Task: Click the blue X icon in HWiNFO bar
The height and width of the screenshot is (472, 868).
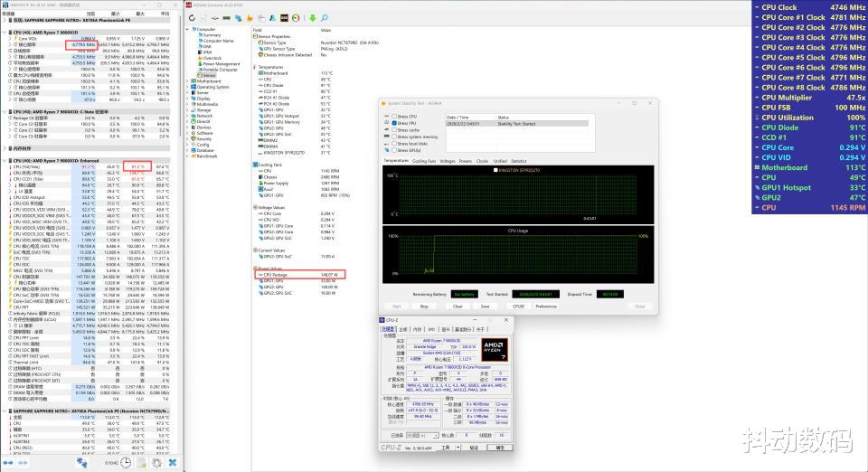Action: point(173,462)
